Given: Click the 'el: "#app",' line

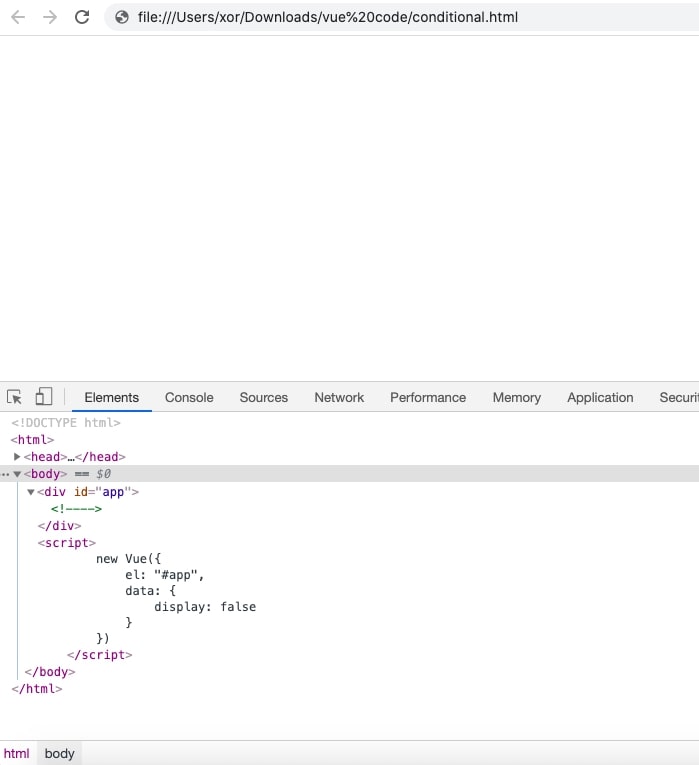Looking at the screenshot, I should coord(164,575).
